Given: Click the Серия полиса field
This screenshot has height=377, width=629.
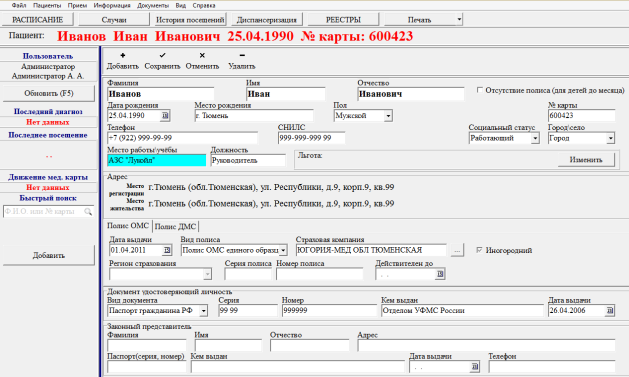Looking at the screenshot, I should coord(248,274).
